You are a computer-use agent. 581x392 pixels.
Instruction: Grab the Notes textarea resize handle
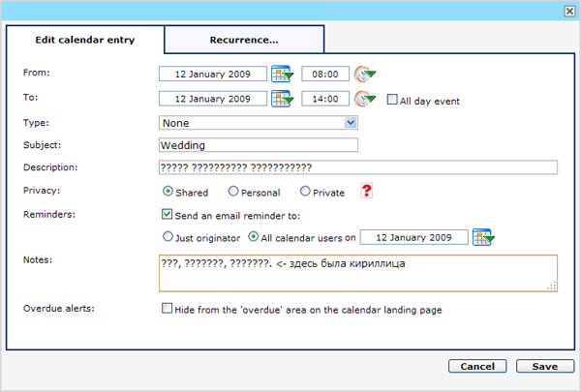pos(552,286)
